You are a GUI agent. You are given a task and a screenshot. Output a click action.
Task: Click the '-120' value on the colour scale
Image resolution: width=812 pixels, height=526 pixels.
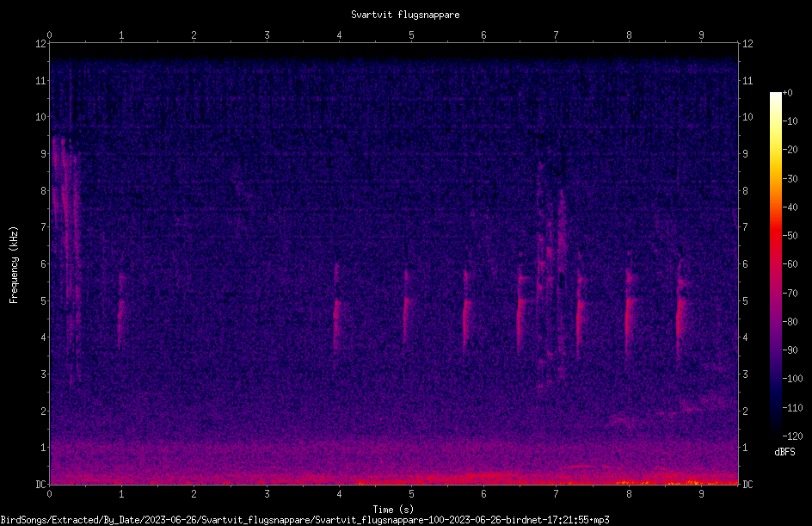tap(792, 436)
